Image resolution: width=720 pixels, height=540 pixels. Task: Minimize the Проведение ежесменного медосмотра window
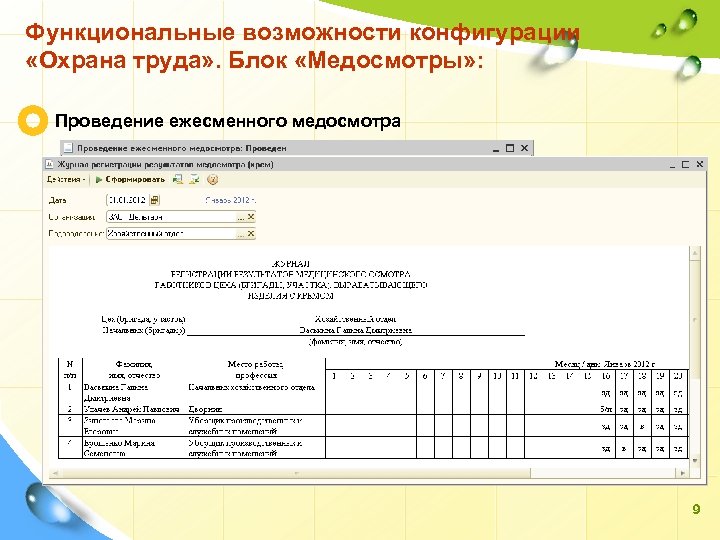pyautogui.click(x=495, y=148)
